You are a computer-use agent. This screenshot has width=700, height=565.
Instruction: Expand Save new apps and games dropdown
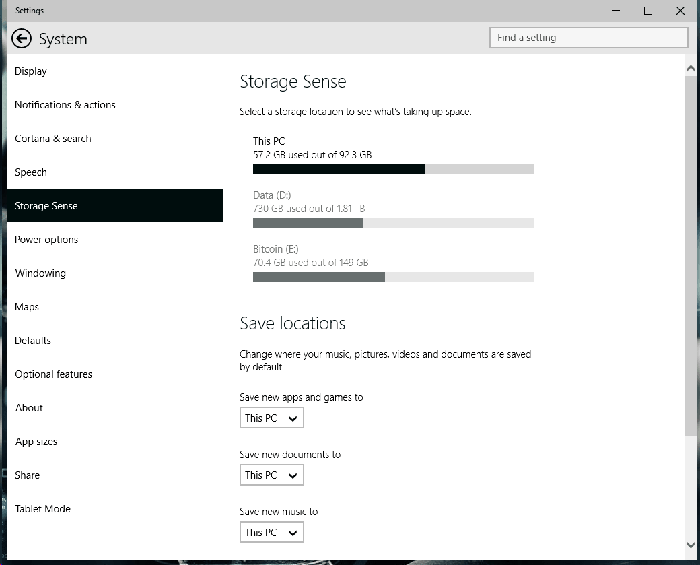click(x=272, y=419)
